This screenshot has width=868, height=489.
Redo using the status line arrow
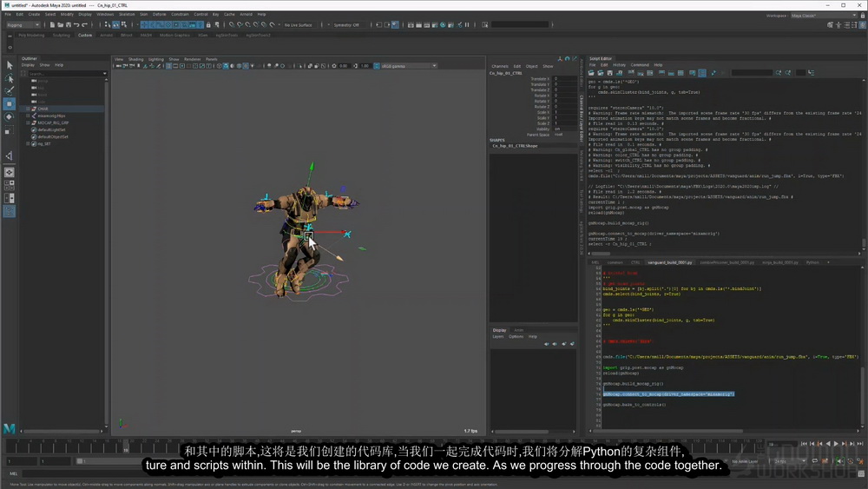pyautogui.click(x=85, y=25)
